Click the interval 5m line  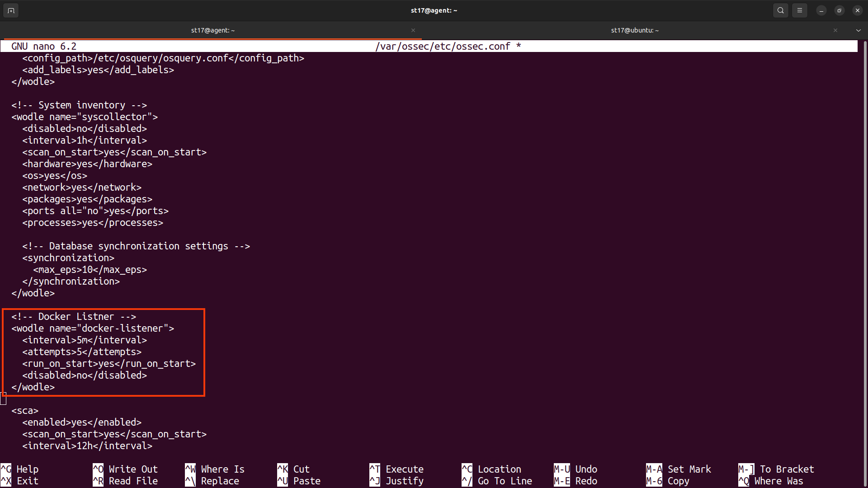[85, 340]
